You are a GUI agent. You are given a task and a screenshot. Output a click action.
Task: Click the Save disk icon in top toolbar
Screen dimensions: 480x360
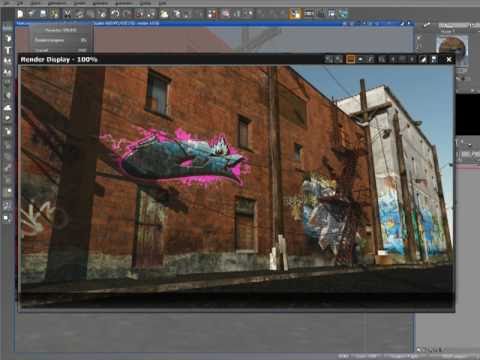(43, 14)
